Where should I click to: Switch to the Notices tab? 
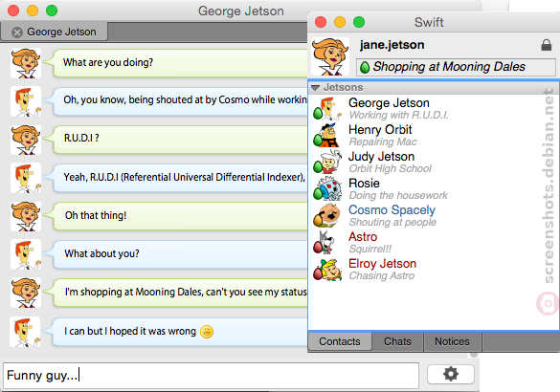click(452, 341)
